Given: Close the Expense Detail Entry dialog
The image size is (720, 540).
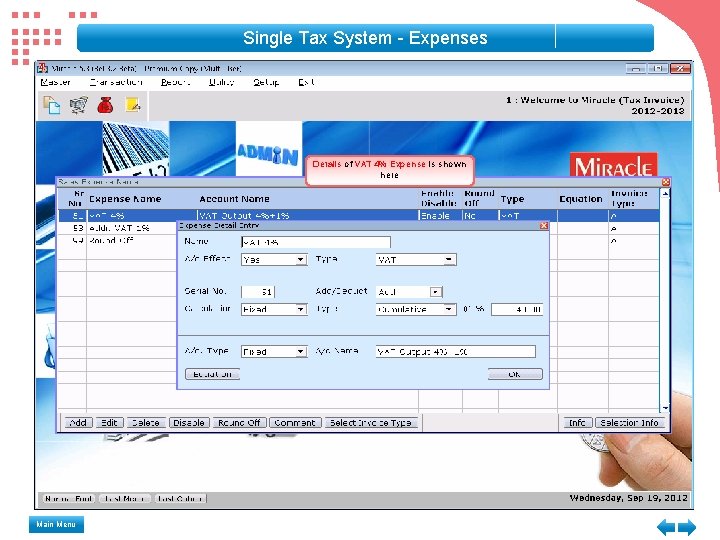Looking at the screenshot, I should coord(544,225).
